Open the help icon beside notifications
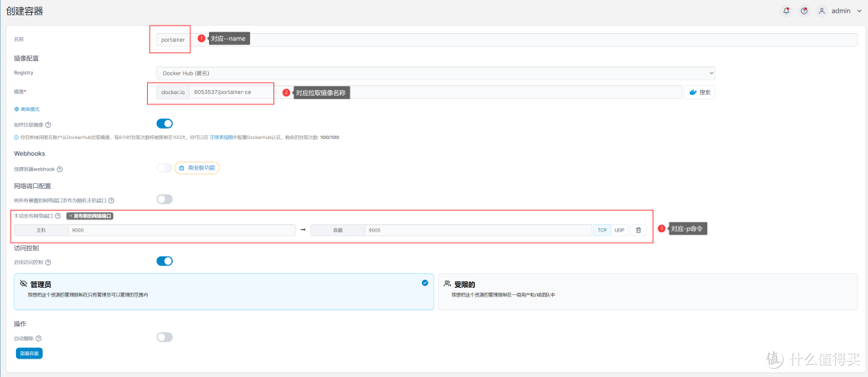 (x=805, y=10)
